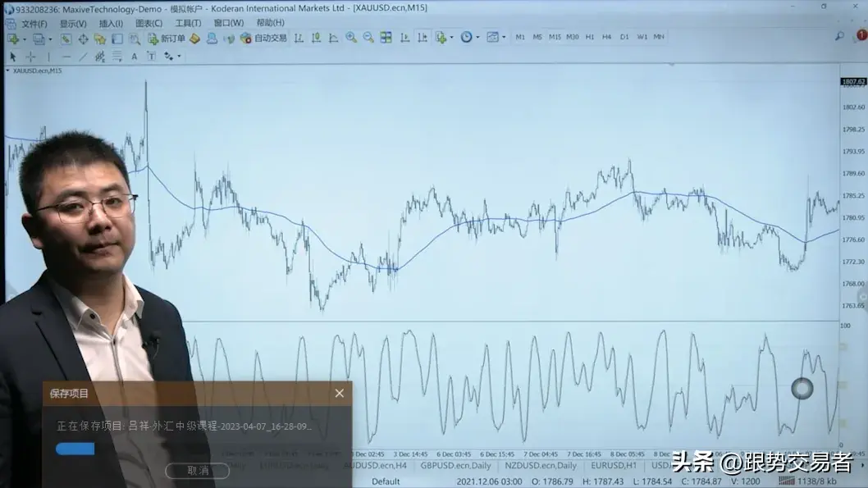
Task: Expand the Profiles dropdown arrow
Action: click(x=50, y=39)
